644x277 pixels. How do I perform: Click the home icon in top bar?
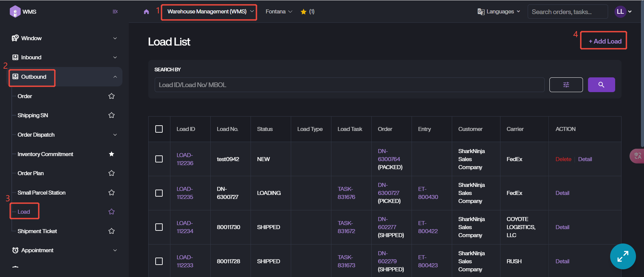click(x=146, y=12)
